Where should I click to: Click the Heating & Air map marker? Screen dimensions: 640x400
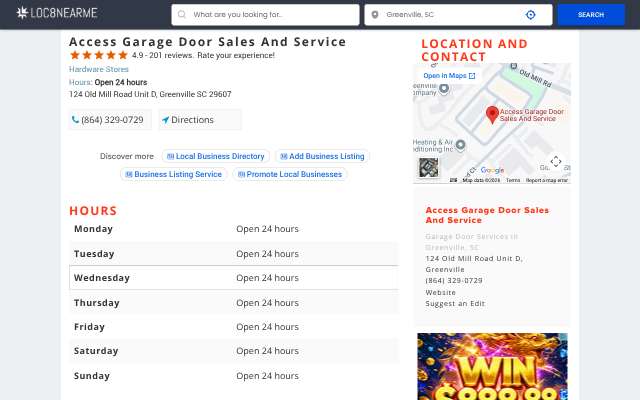pyautogui.click(x=460, y=144)
